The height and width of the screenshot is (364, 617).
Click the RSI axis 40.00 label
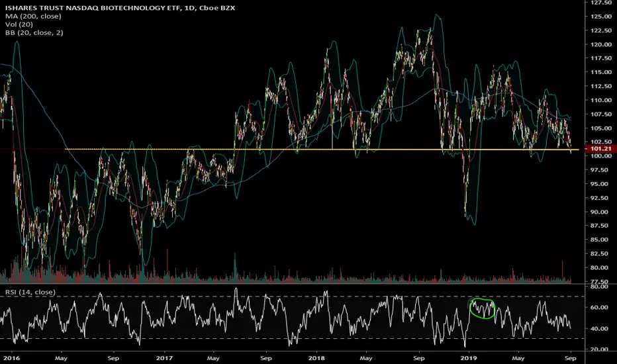pyautogui.click(x=599, y=328)
